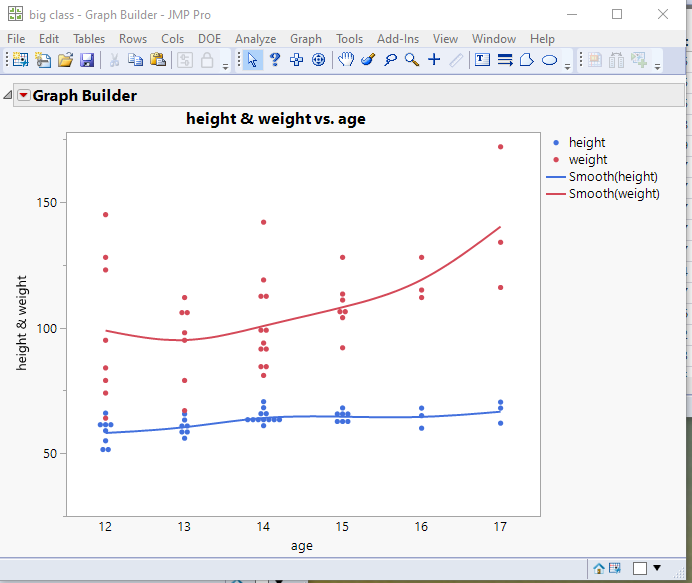Select the Selection cross tool

click(x=297, y=60)
